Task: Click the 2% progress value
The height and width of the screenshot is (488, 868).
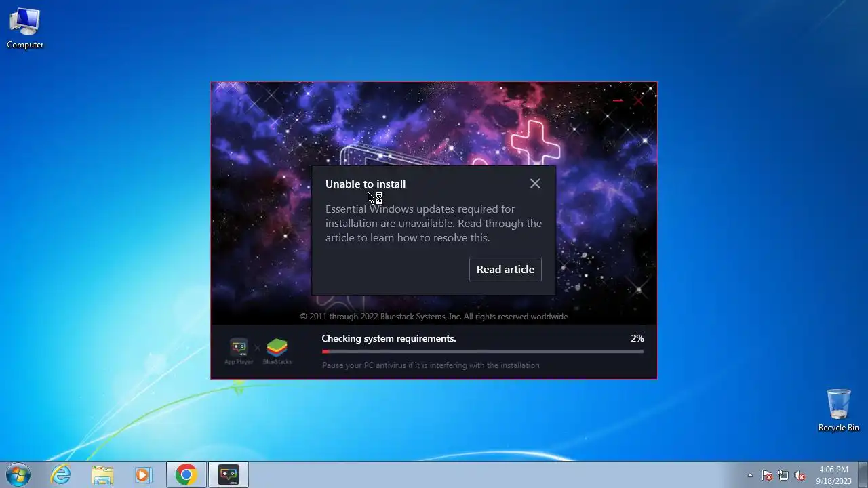Action: 637,338
